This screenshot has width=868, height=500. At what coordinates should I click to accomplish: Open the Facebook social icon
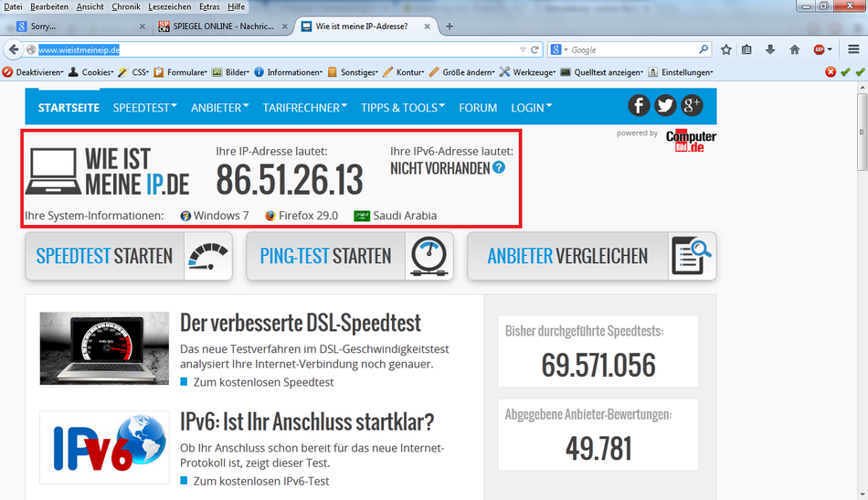coord(639,106)
